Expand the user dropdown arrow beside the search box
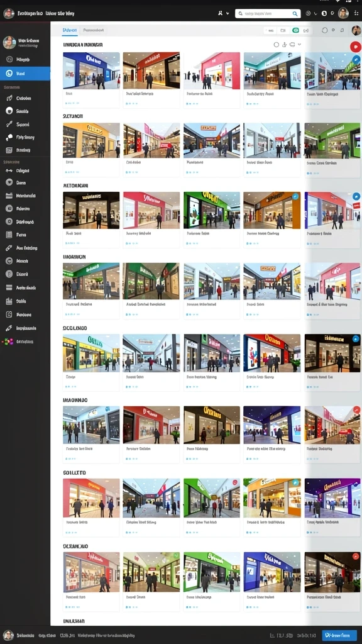 pos(228,14)
